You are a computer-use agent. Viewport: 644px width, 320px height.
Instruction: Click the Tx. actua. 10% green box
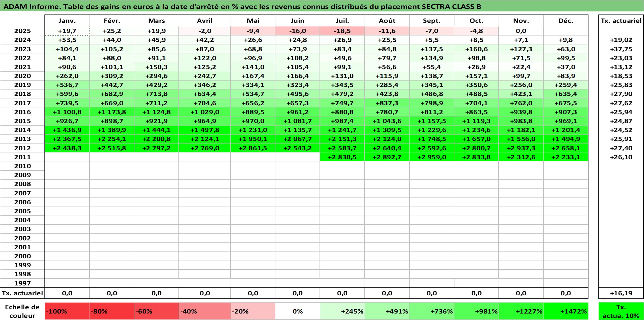[621, 311]
